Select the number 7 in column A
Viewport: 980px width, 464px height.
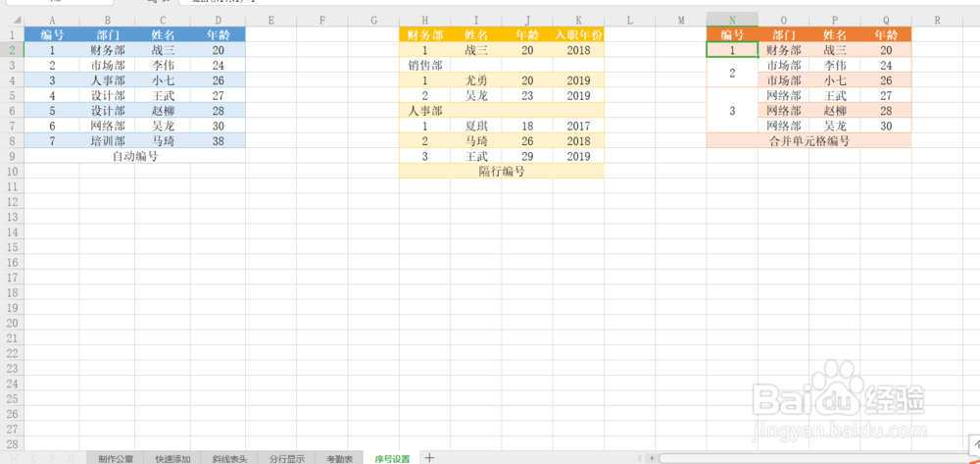click(52, 140)
